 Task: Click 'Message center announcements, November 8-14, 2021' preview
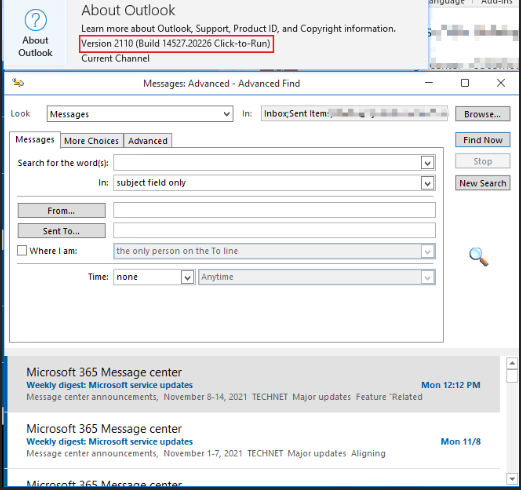[137, 397]
